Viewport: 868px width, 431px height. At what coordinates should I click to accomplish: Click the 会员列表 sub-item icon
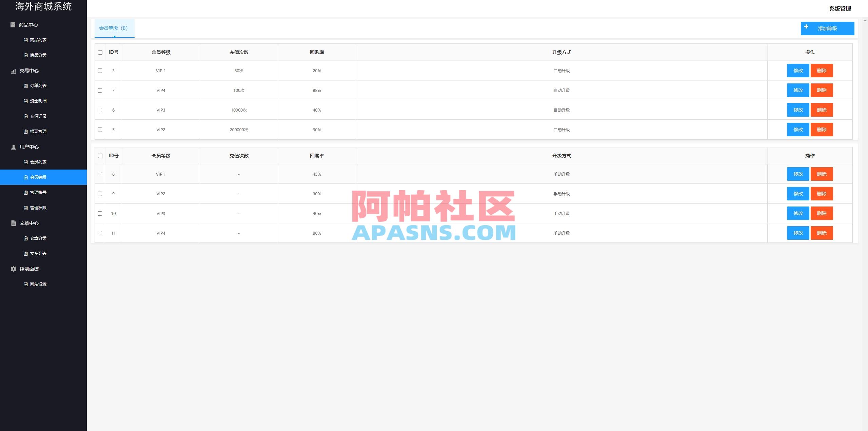coord(25,162)
